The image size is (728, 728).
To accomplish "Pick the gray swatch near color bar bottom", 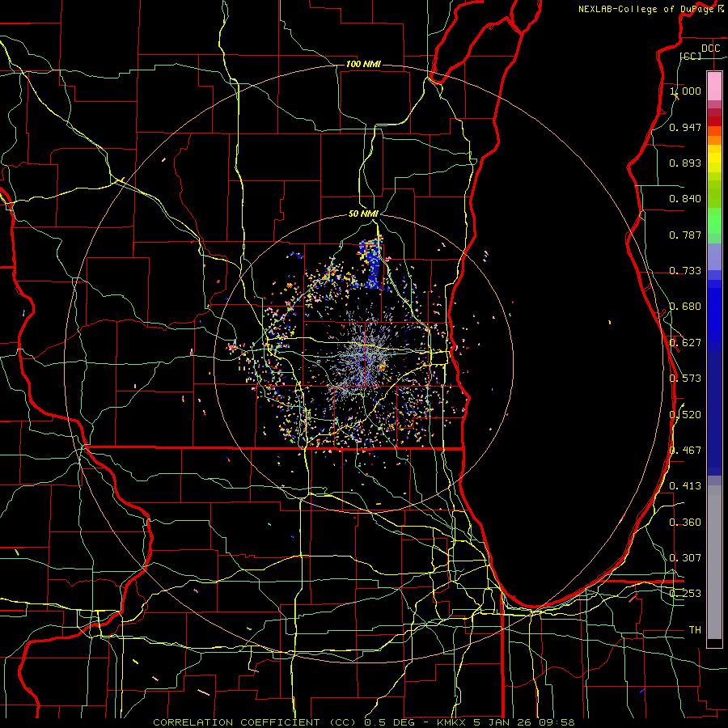I will click(x=714, y=566).
